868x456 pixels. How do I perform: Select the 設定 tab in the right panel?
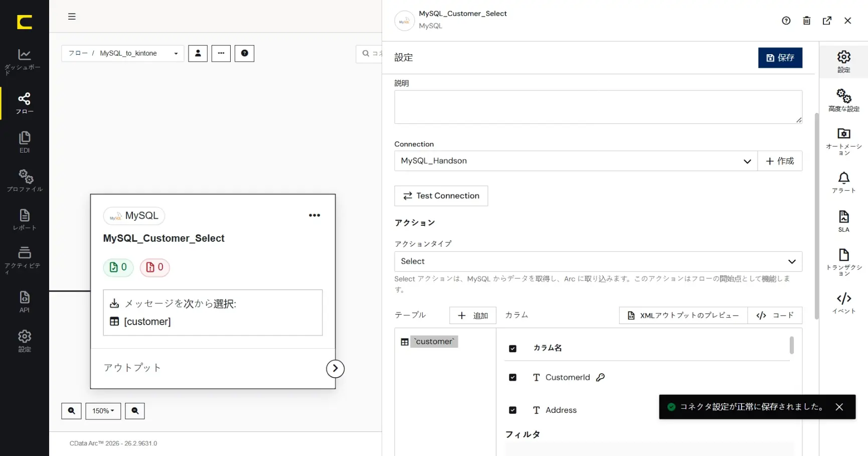tap(844, 62)
